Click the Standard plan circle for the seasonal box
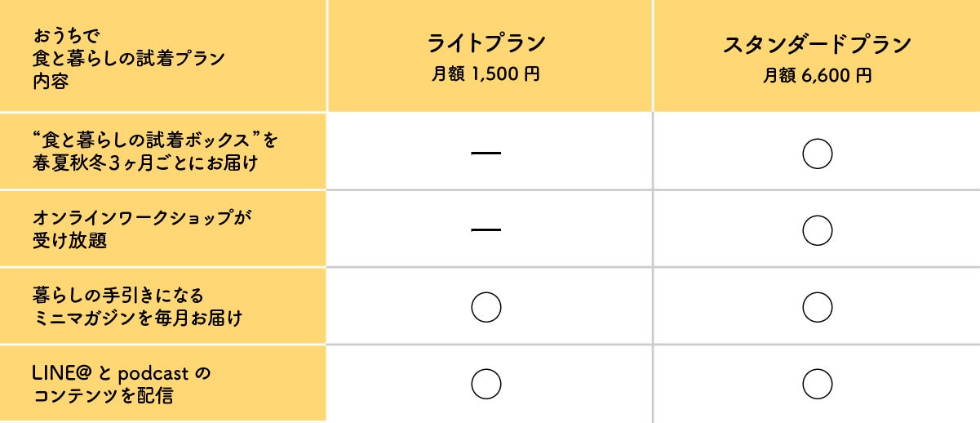This screenshot has width=980, height=423. coord(817,153)
